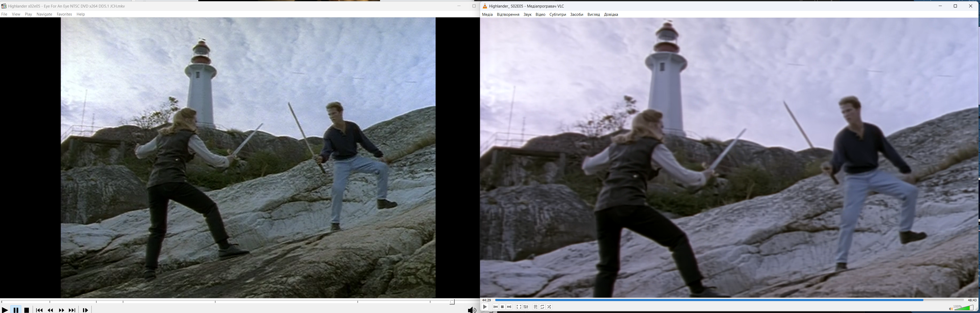
Task: Open the Медіа menu in VLC
Action: coord(487,15)
